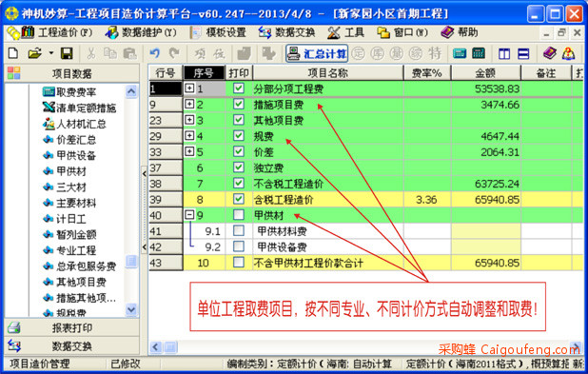Screen dimensions: 588x374
Task: Open the calculator icon in toolbar
Action: [479, 53]
